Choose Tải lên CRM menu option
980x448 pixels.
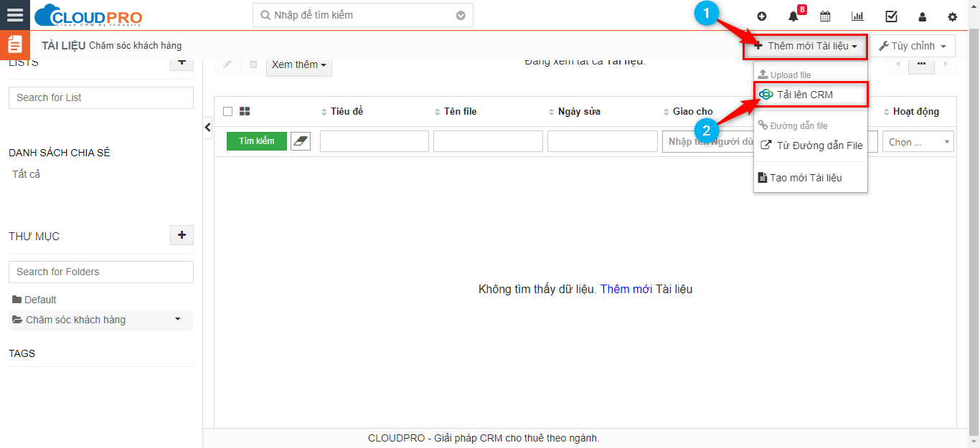pyautogui.click(x=804, y=95)
